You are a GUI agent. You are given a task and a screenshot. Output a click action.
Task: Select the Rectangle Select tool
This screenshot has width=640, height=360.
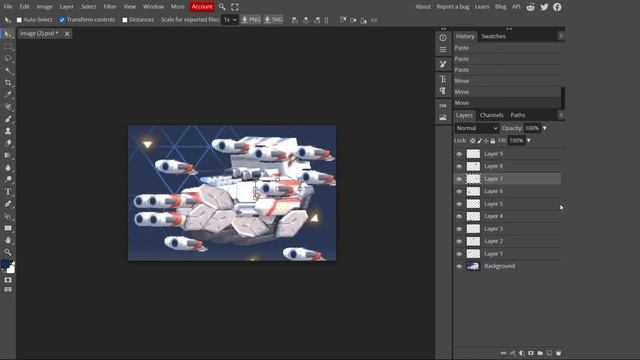tap(8, 47)
